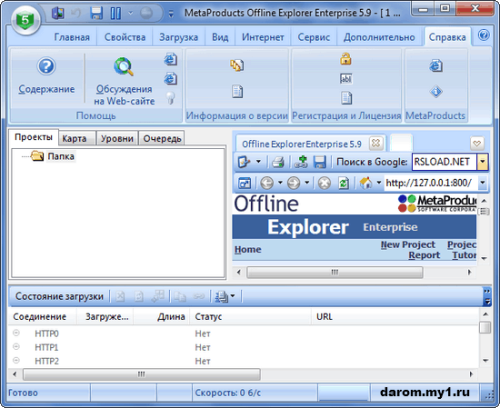Viewport: 500px width, 408px height.
Task: Click the document icon in Регистрация и Лицензия group
Action: 346,98
